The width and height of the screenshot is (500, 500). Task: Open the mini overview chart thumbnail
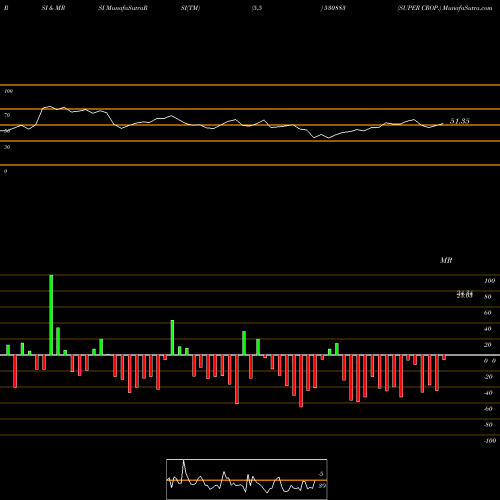coord(247,479)
